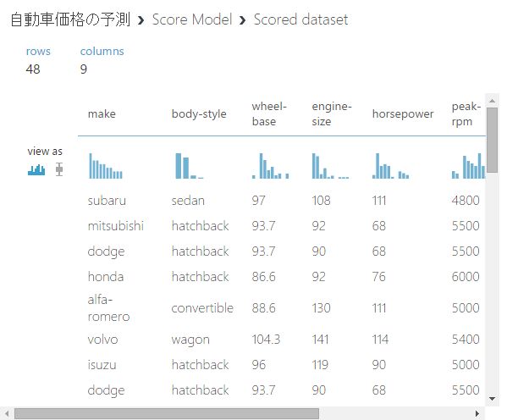Click the make column histogram

[x=106, y=166]
